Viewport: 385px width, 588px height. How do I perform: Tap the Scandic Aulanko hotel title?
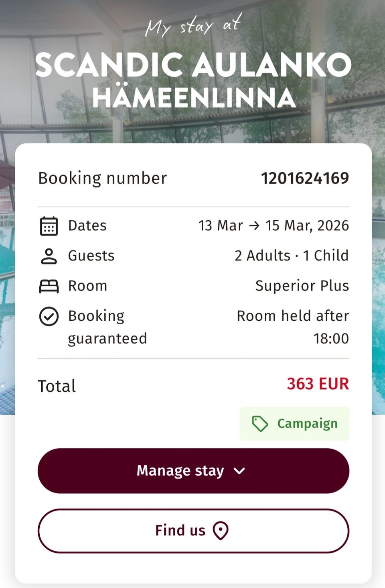pos(193,65)
